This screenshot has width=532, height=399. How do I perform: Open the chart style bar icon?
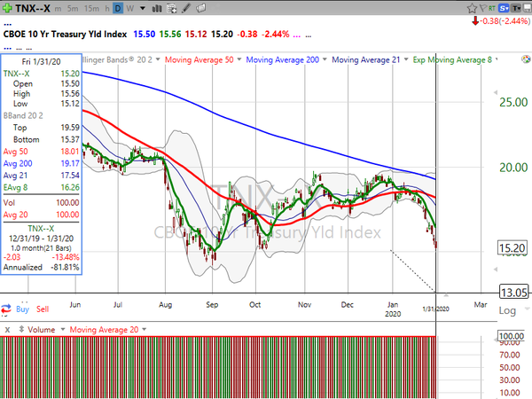click(156, 9)
